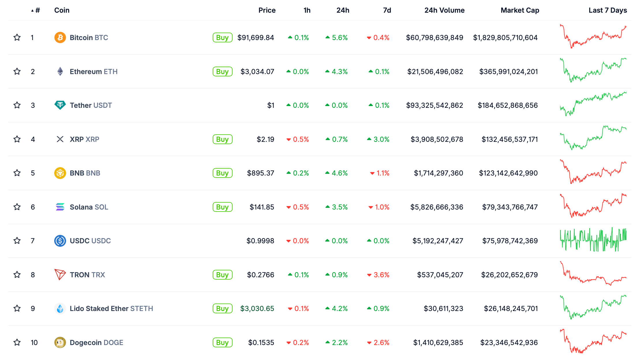Click the Solana logo icon
This screenshot has width=644, height=358.
coord(60,207)
